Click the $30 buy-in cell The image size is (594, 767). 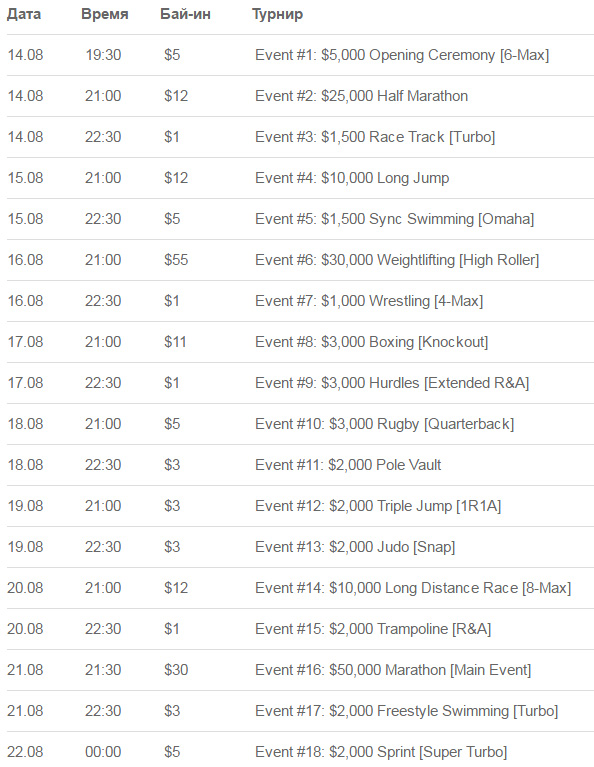[176, 670]
